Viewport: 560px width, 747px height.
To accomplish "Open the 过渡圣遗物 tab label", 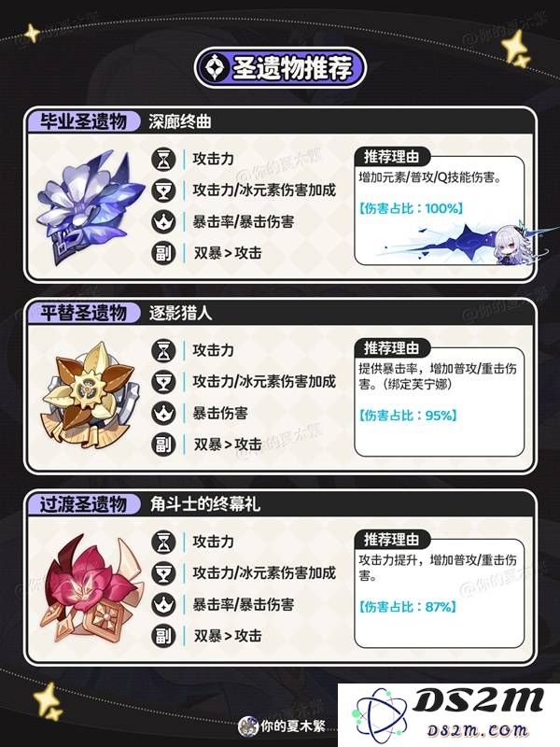I will [x=83, y=504].
